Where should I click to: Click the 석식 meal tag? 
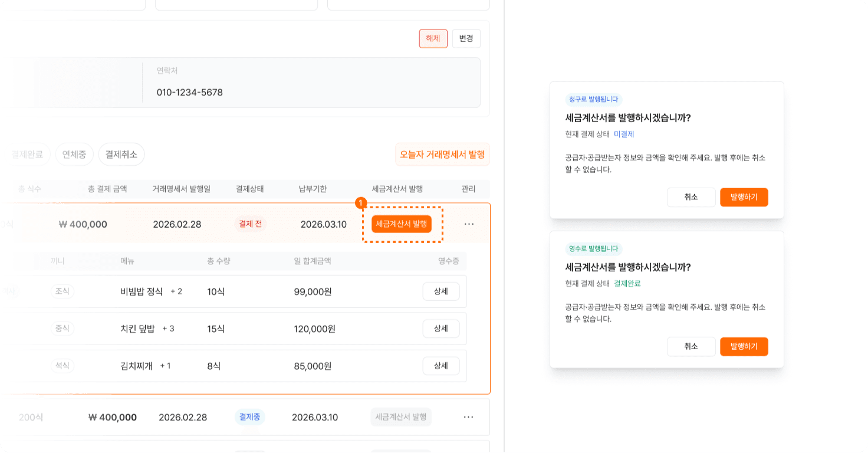click(63, 366)
